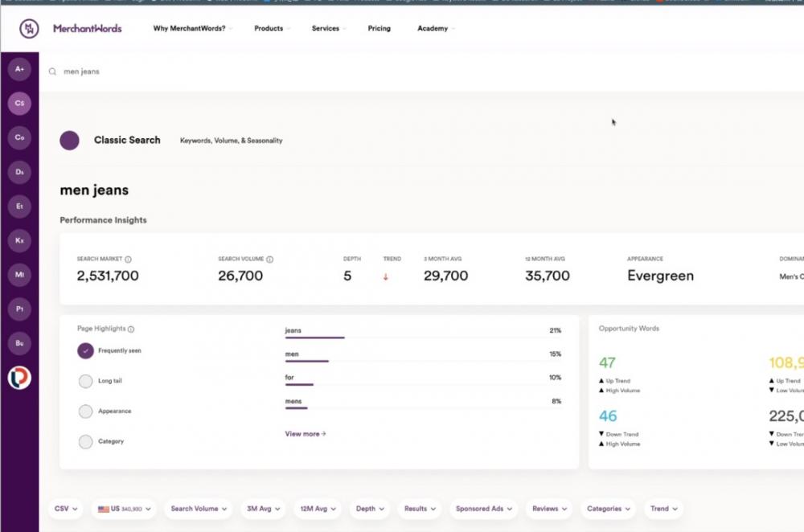
Task: Open the Cs Classic Search sidebar icon
Action: [x=19, y=103]
